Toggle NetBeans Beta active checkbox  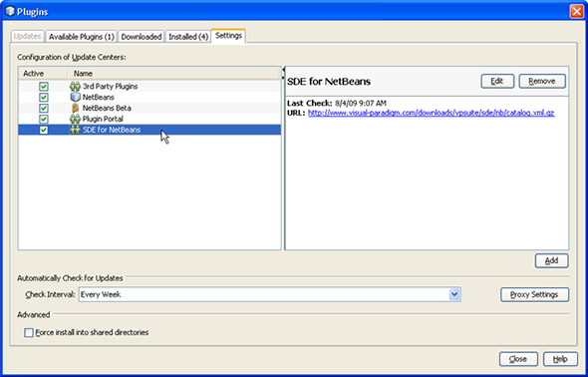click(x=44, y=109)
